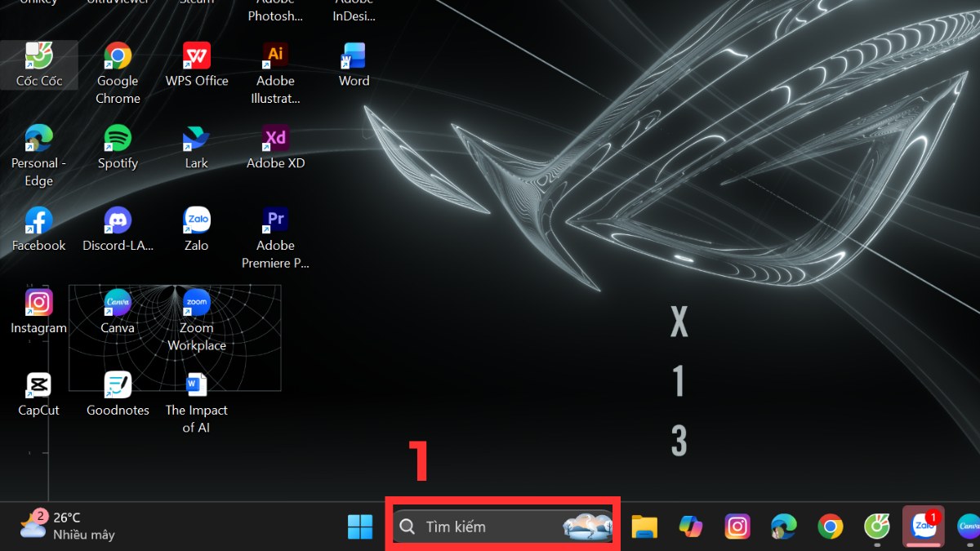This screenshot has width=980, height=551.
Task: Select the Zalo desktop shortcut
Action: (x=197, y=229)
